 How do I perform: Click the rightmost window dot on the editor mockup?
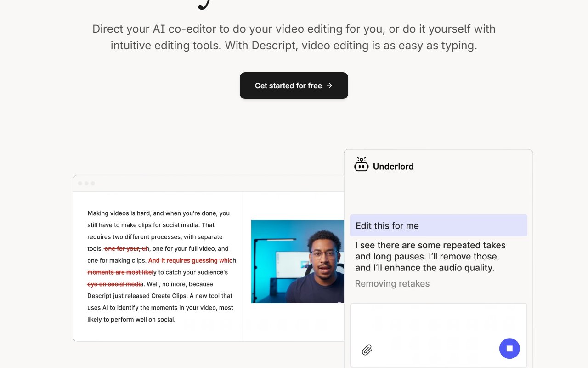(93, 183)
